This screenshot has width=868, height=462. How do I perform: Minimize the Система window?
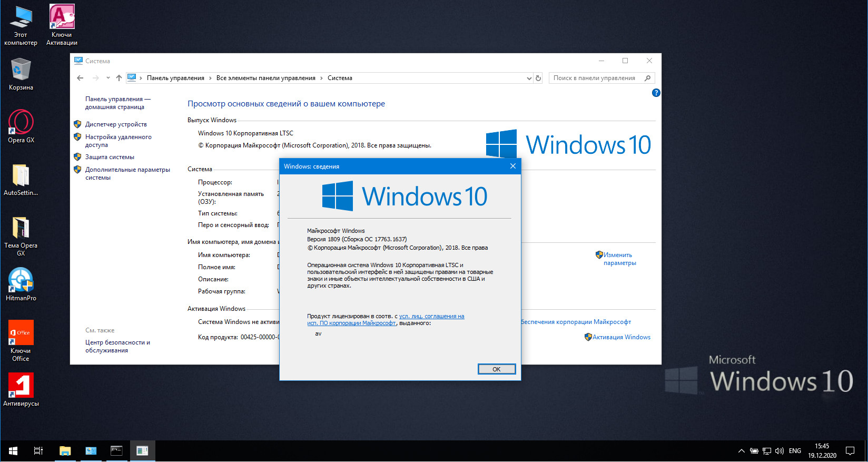[x=601, y=61]
